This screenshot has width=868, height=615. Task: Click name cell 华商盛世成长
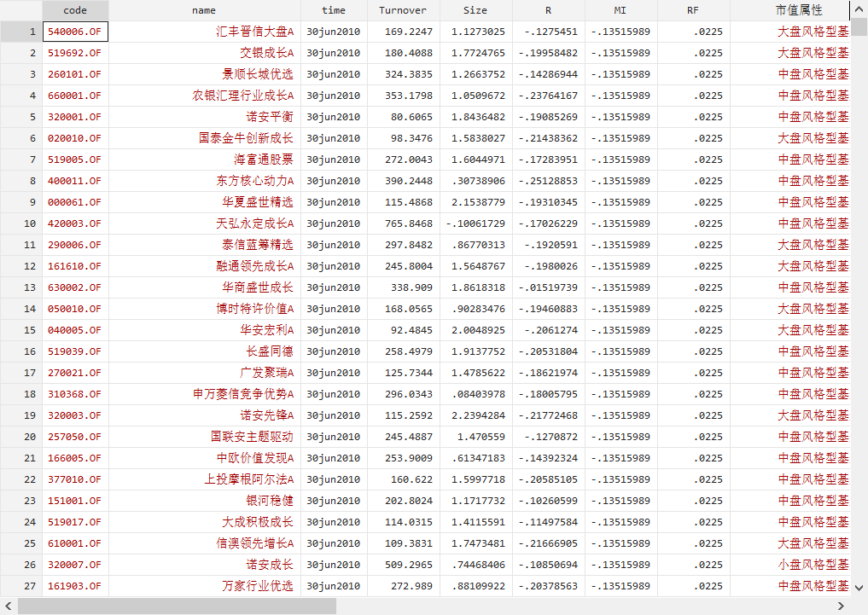pyautogui.click(x=204, y=287)
